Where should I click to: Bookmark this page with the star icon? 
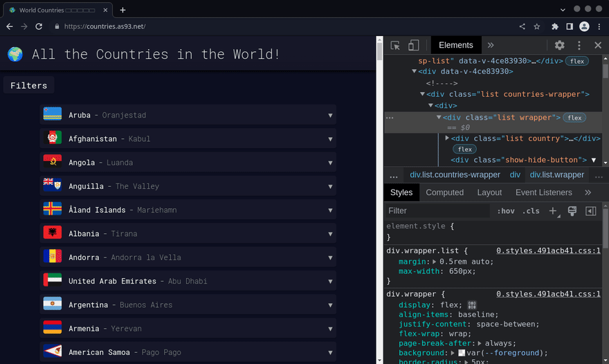point(537,26)
